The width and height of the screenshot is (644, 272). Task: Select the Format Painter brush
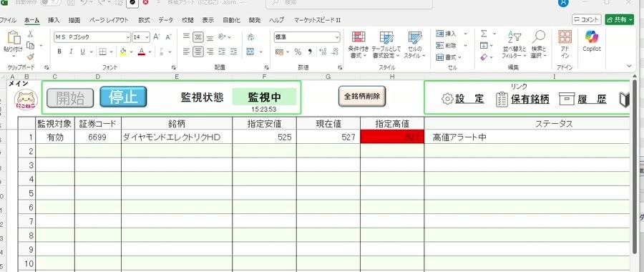[x=30, y=57]
